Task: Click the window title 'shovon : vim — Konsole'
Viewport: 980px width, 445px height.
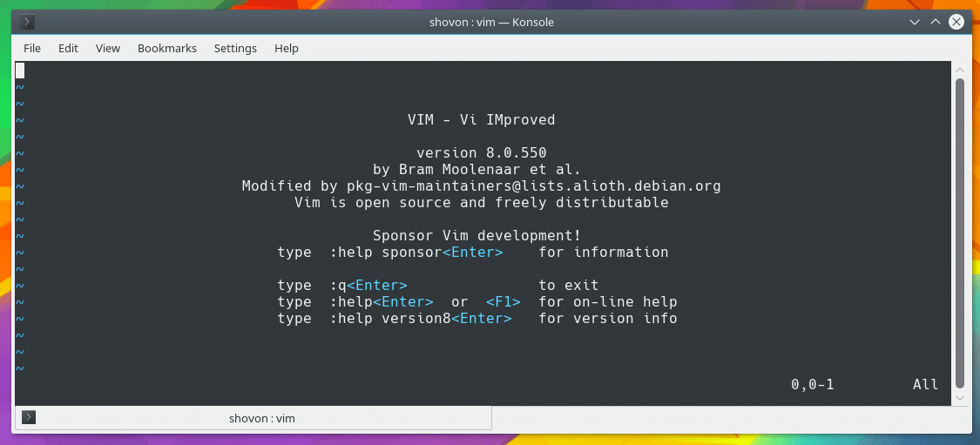Action: 491,23
